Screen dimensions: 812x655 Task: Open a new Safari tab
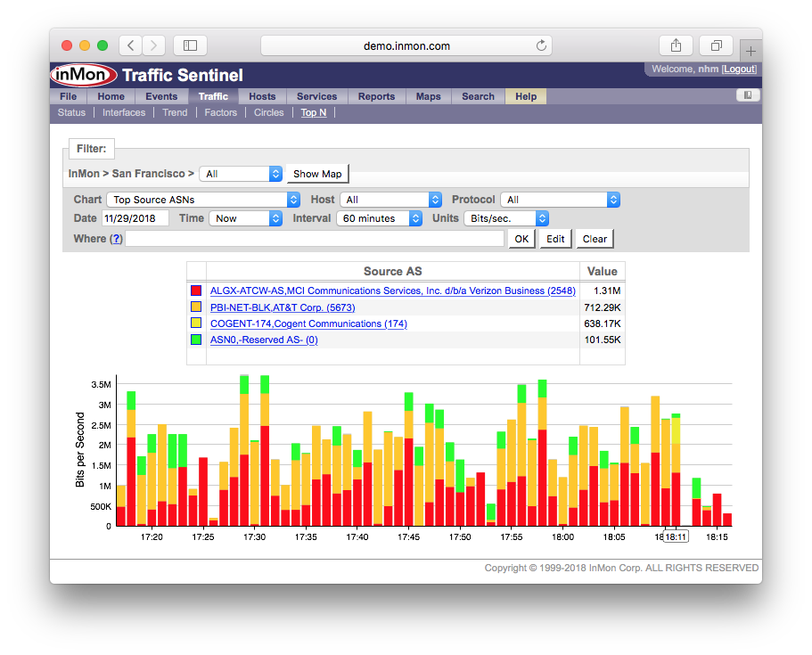point(750,51)
